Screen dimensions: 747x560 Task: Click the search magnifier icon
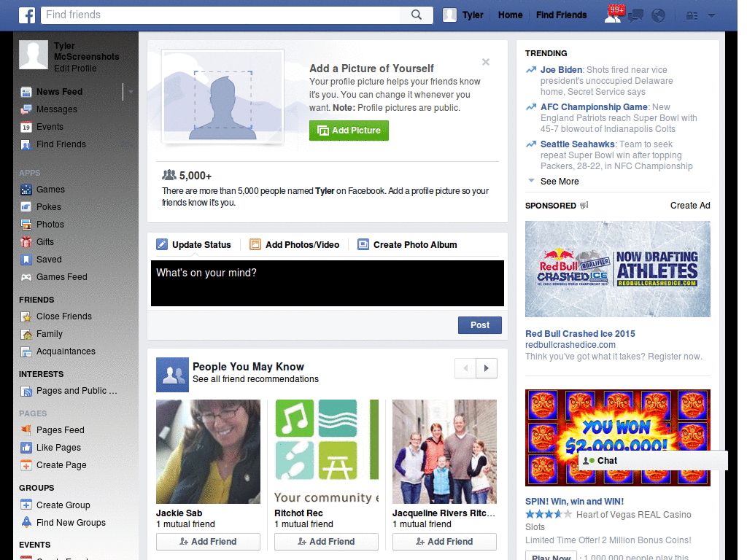click(x=417, y=15)
